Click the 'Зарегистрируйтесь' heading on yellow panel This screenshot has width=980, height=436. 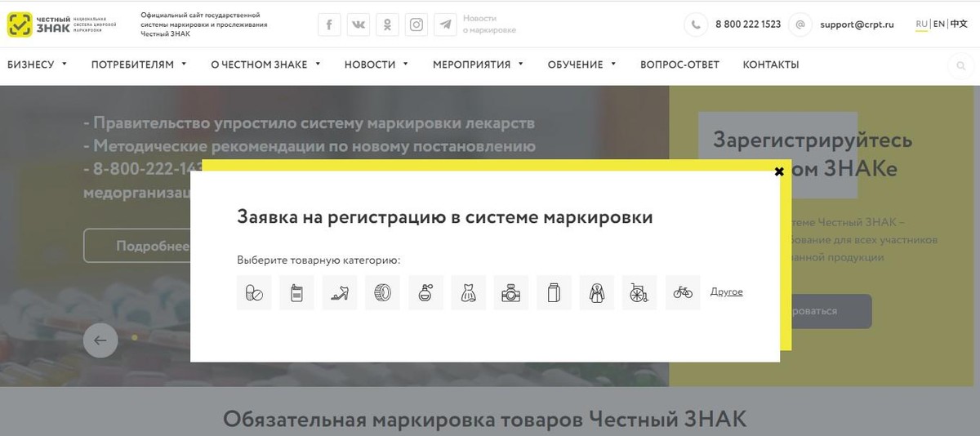point(813,140)
